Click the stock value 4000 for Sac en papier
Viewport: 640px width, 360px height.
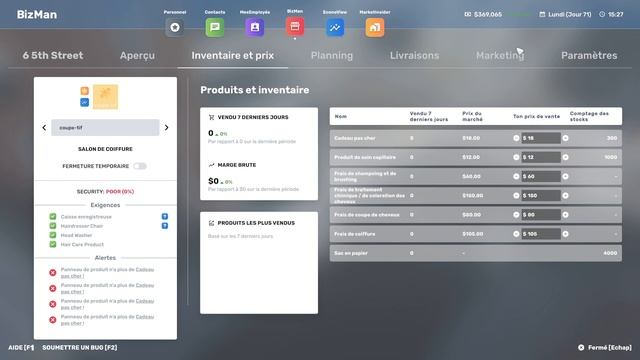pyautogui.click(x=610, y=253)
